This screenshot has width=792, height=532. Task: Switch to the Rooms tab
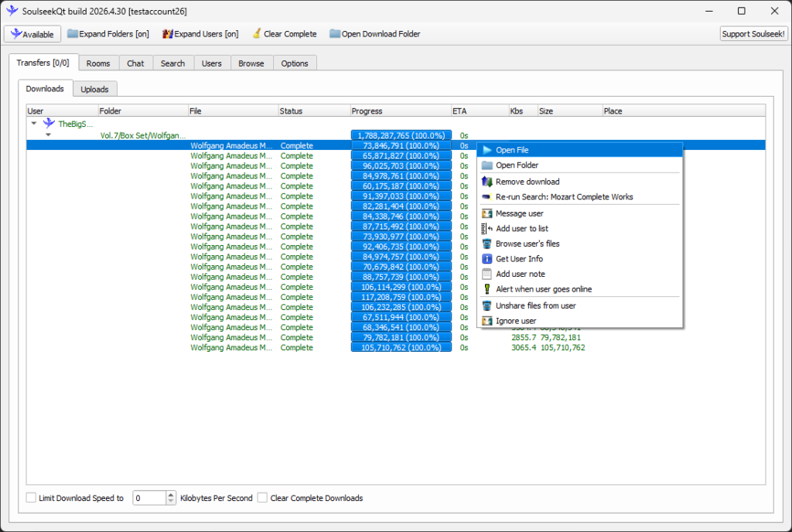[x=98, y=63]
